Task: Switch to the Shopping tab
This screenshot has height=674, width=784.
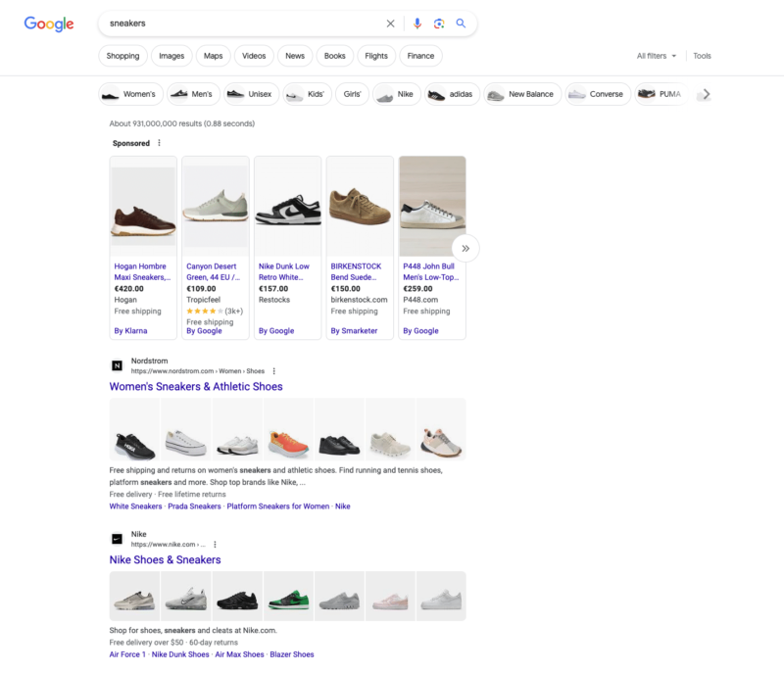Action: (x=123, y=56)
